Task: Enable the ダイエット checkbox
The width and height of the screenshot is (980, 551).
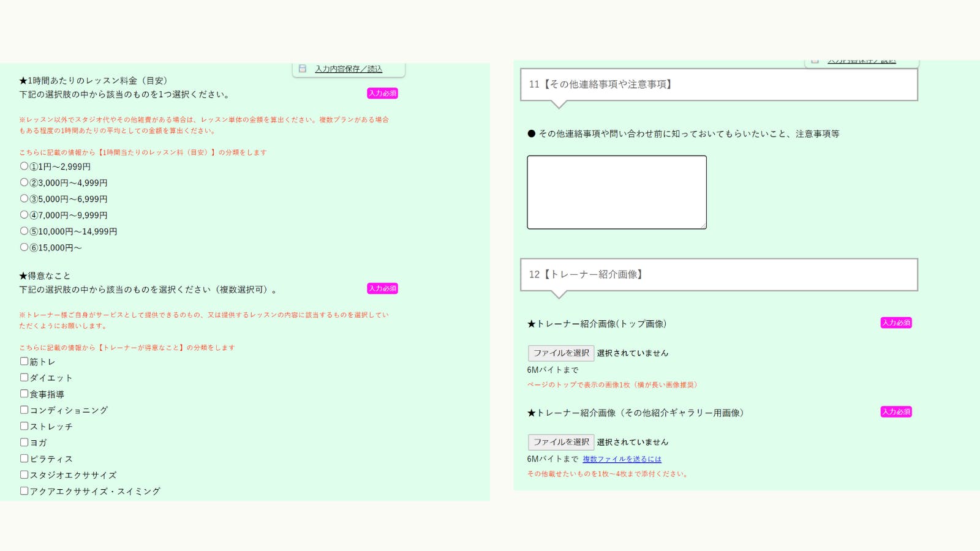Action: (24, 378)
